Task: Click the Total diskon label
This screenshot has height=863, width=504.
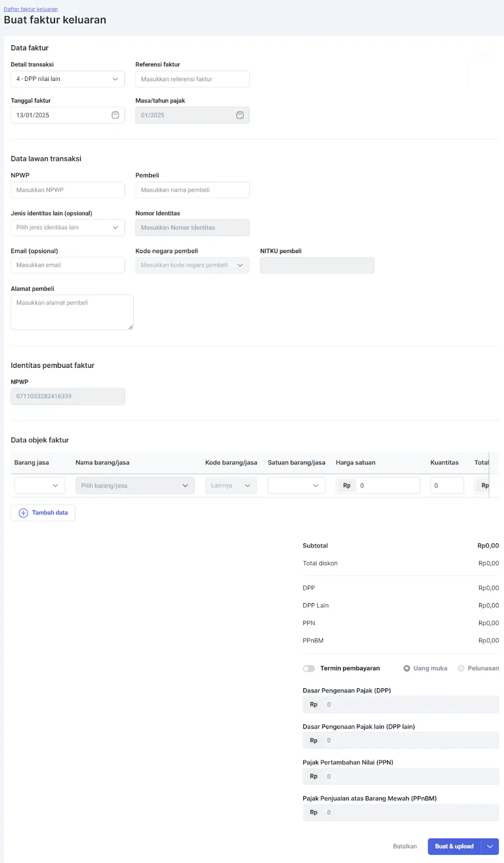Action: tap(320, 563)
